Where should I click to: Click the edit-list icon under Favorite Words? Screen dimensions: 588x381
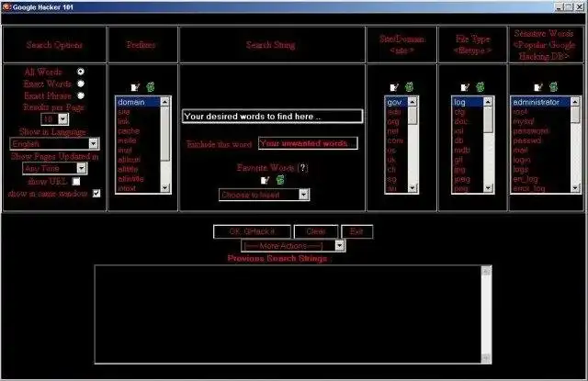coord(265,180)
